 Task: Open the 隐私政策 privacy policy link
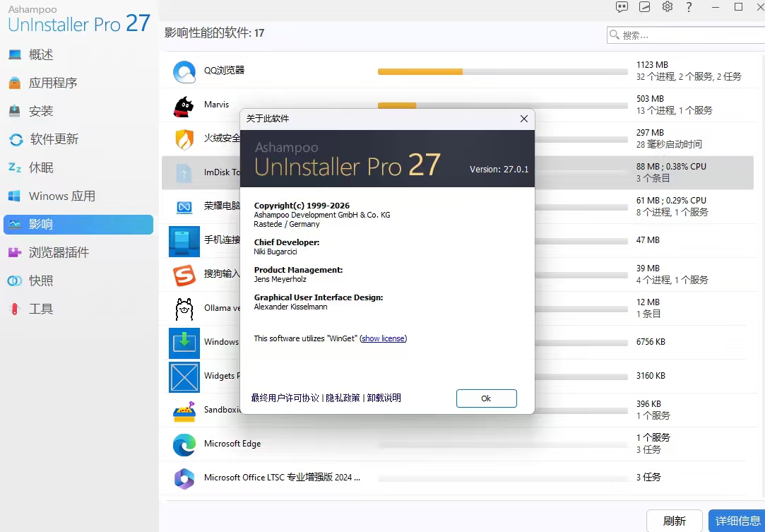(343, 398)
